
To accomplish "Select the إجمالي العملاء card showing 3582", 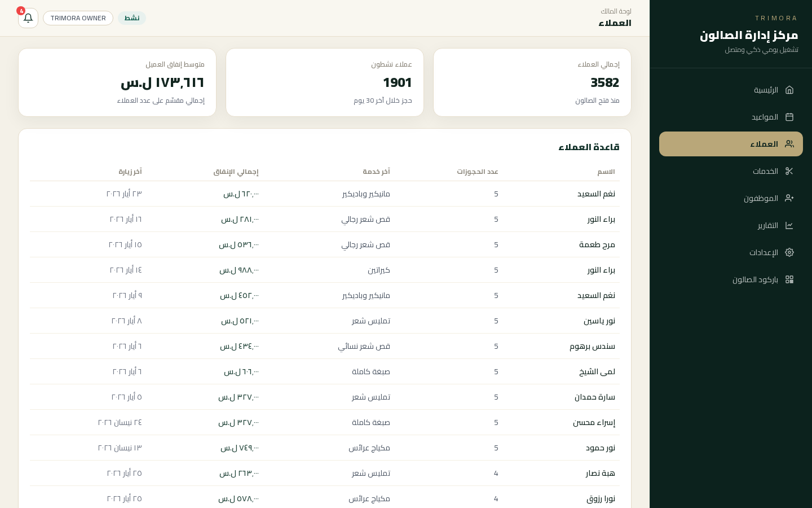I will pos(532,82).
